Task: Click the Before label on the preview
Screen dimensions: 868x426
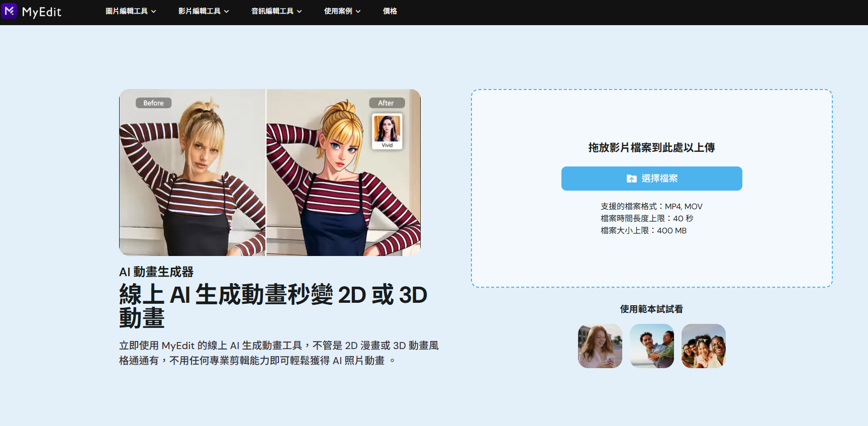Action: click(x=154, y=103)
